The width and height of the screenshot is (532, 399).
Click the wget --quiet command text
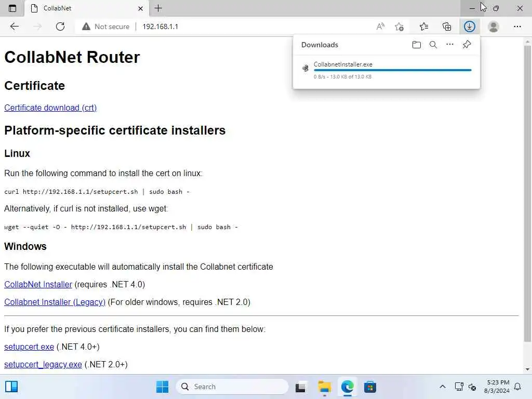tap(121, 227)
